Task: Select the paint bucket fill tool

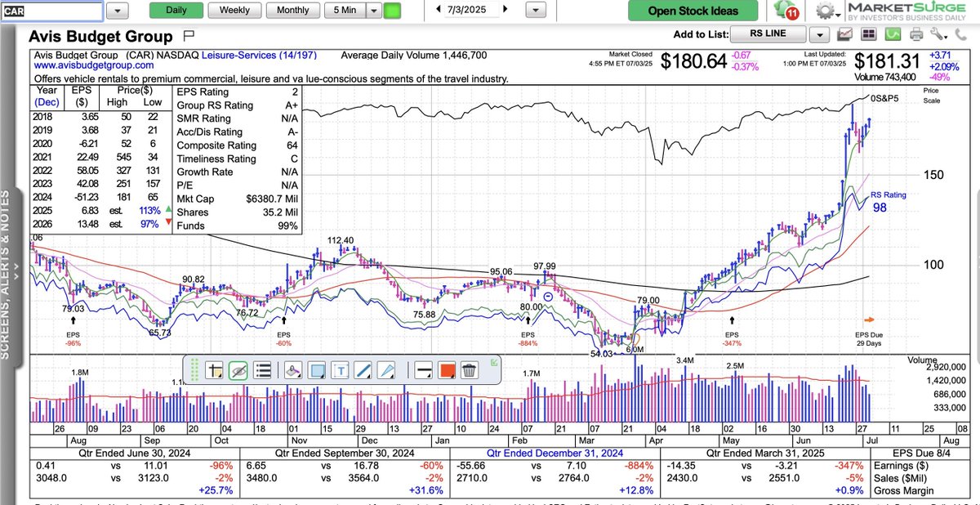Action: click(295, 370)
